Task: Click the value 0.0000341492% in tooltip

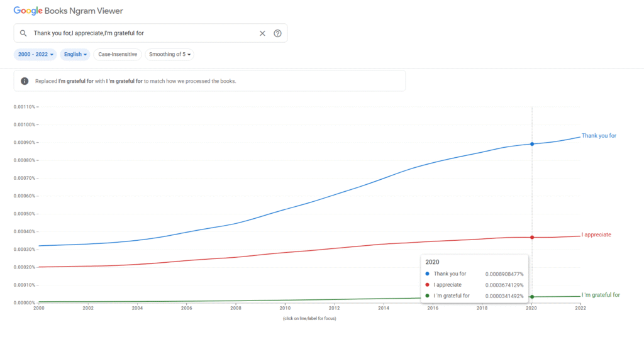Action: 504,296
